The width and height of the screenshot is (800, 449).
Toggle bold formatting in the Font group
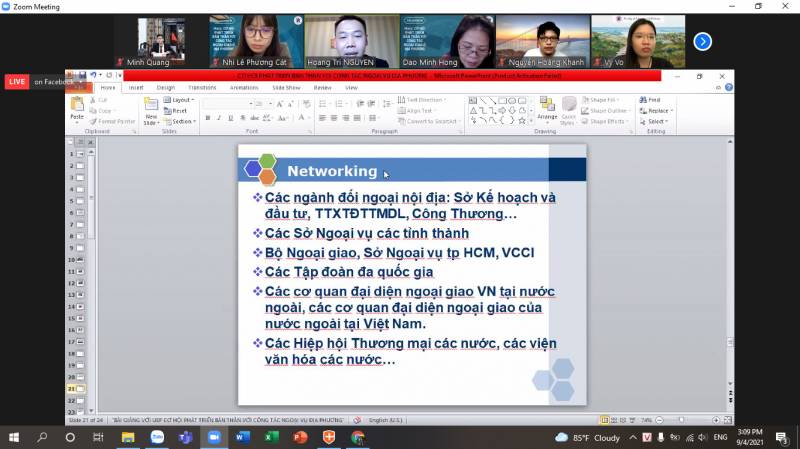[x=208, y=118]
